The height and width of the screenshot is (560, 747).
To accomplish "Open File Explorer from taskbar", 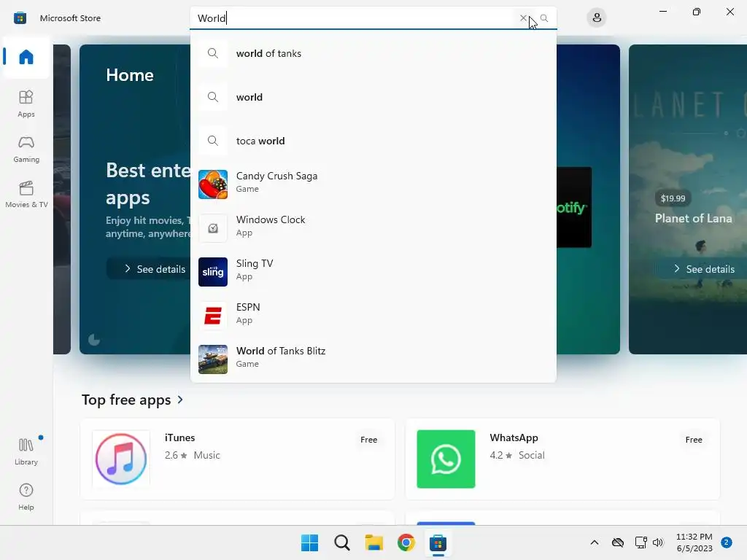I will pos(374,542).
